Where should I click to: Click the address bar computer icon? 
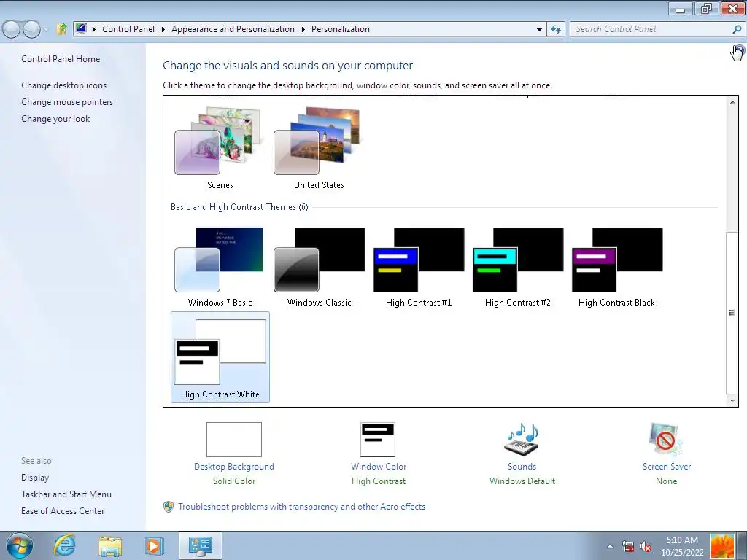[x=80, y=28]
